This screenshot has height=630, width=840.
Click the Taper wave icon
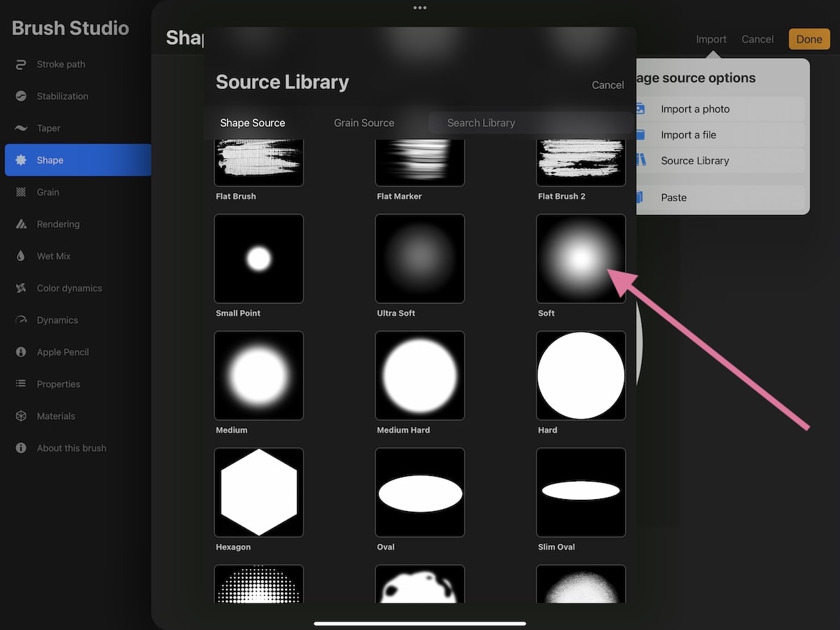click(21, 128)
